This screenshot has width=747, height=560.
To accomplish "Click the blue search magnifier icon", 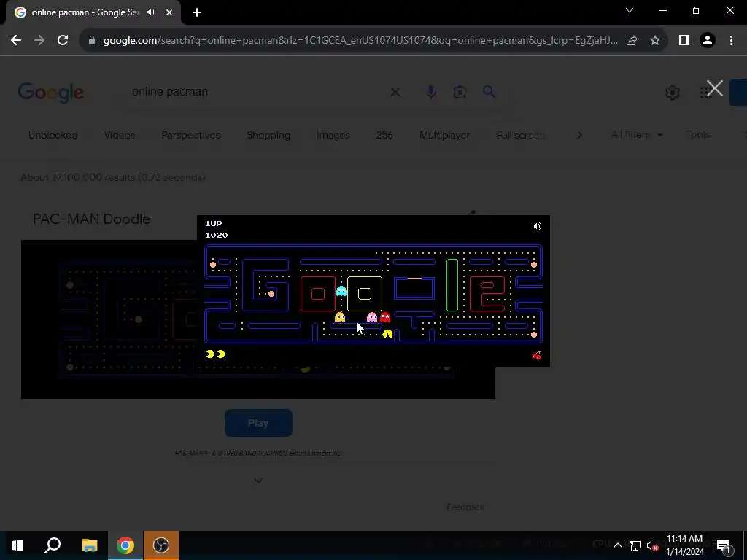I will point(489,91).
